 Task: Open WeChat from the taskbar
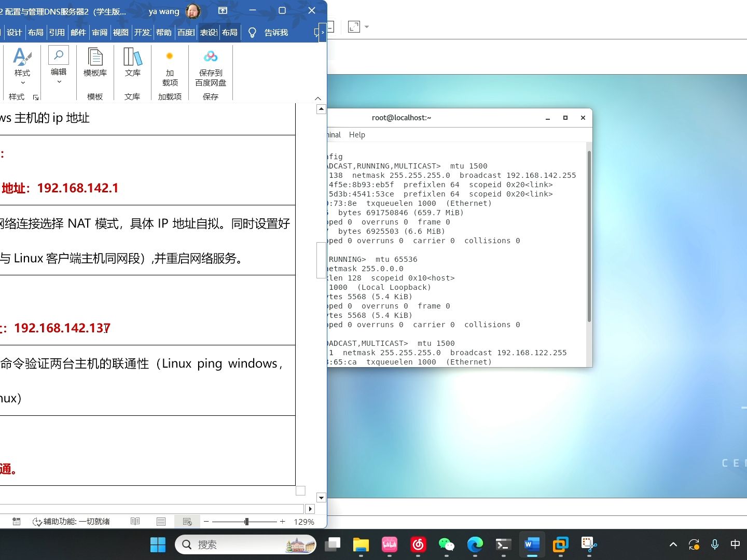click(x=447, y=544)
